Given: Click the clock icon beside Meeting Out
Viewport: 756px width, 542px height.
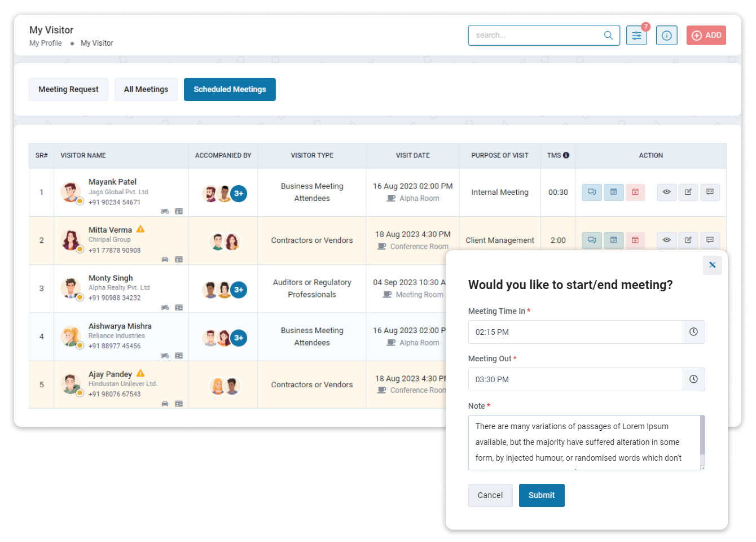Looking at the screenshot, I should click(x=693, y=379).
